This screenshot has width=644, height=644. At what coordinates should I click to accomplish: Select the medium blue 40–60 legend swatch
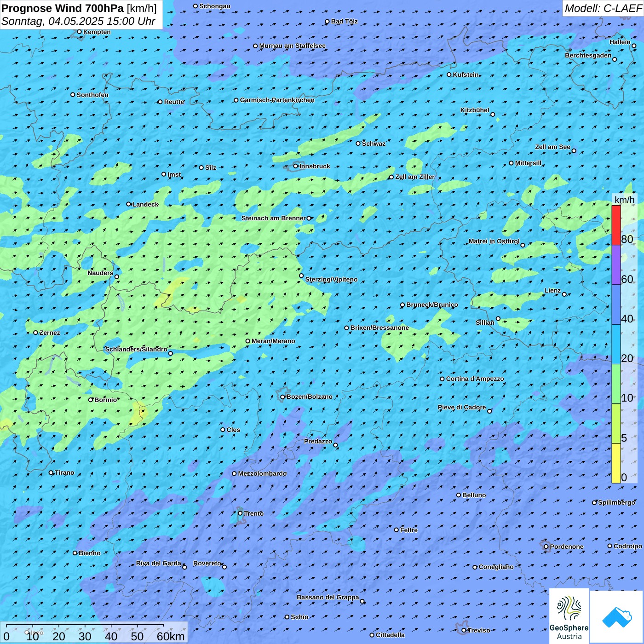(x=616, y=305)
